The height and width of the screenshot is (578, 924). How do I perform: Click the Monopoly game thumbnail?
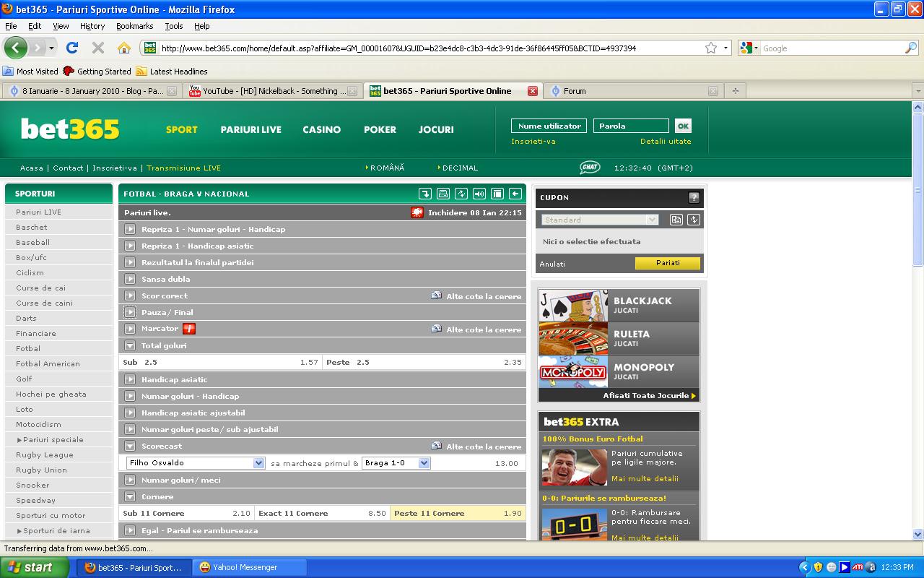[x=573, y=371]
